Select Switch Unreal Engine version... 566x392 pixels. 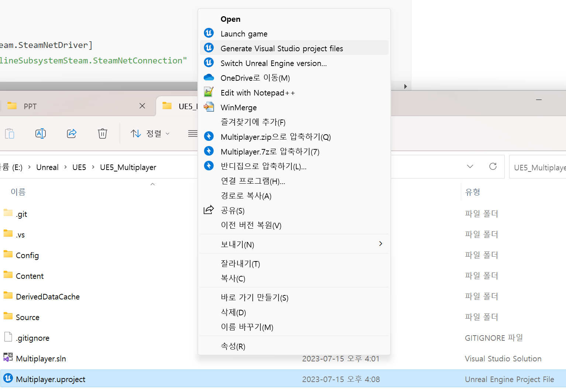pyautogui.click(x=294, y=63)
